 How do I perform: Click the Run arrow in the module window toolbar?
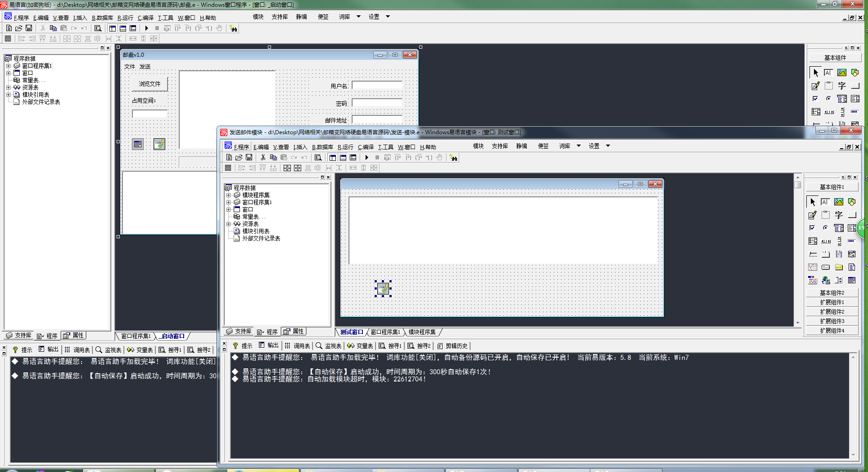coord(367,158)
